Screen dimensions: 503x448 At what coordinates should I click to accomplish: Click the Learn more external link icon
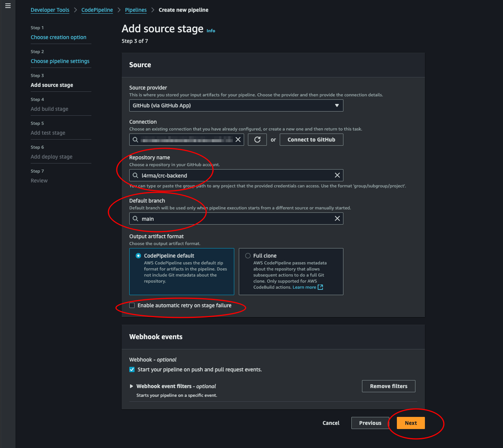(320, 287)
